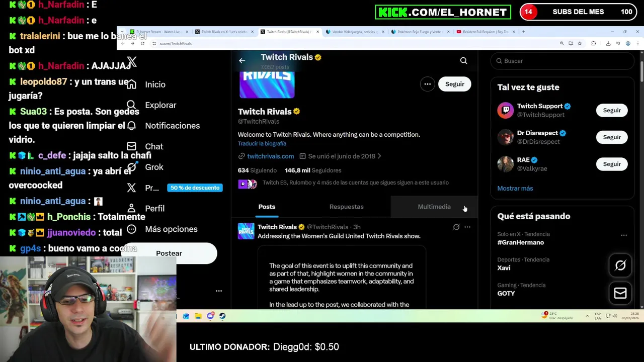Follow Twitch Support with Seguir
644x362 pixels.
coord(612,110)
